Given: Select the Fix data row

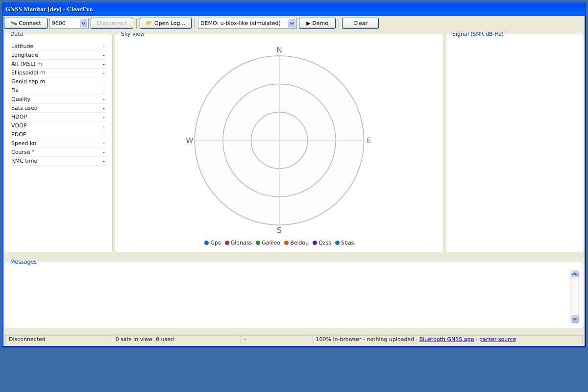Looking at the screenshot, I should 58,91.
